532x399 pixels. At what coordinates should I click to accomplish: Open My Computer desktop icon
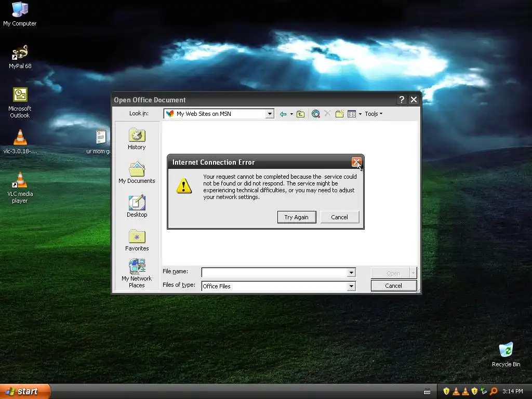click(x=20, y=14)
